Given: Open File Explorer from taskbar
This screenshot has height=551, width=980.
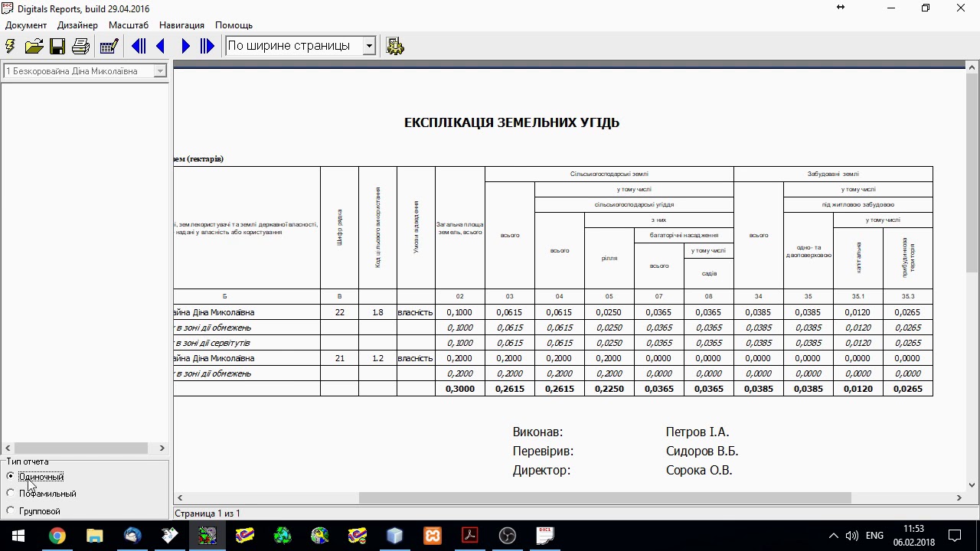Looking at the screenshot, I should pyautogui.click(x=94, y=536).
